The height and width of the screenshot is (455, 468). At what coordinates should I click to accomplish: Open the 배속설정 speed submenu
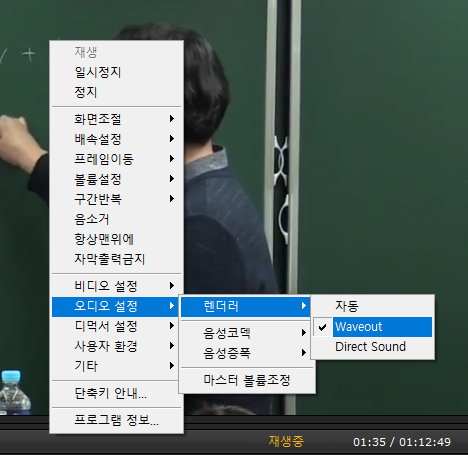tap(116, 139)
